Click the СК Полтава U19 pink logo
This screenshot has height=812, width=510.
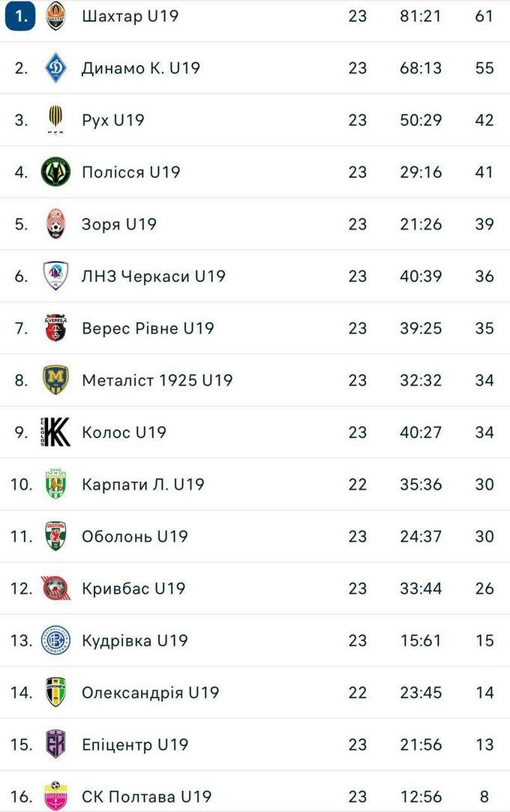(x=55, y=796)
